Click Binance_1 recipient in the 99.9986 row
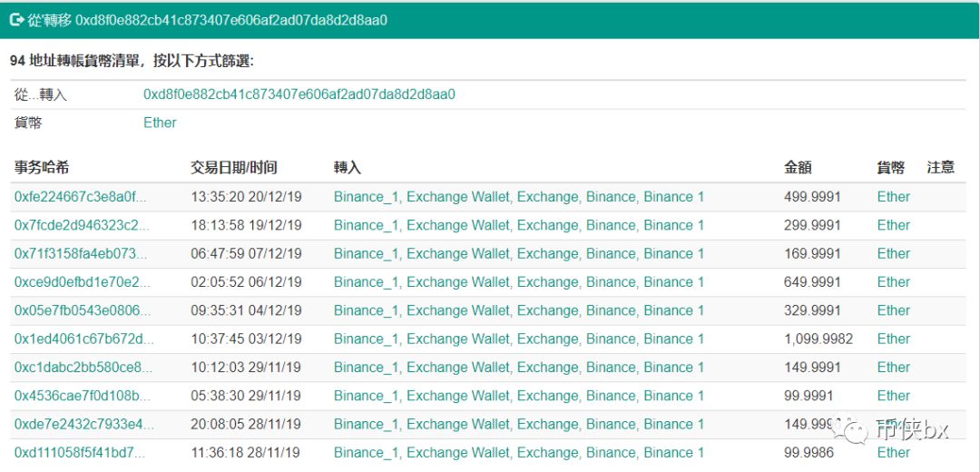Viewport: 980px width, 472px height. pyautogui.click(x=519, y=453)
